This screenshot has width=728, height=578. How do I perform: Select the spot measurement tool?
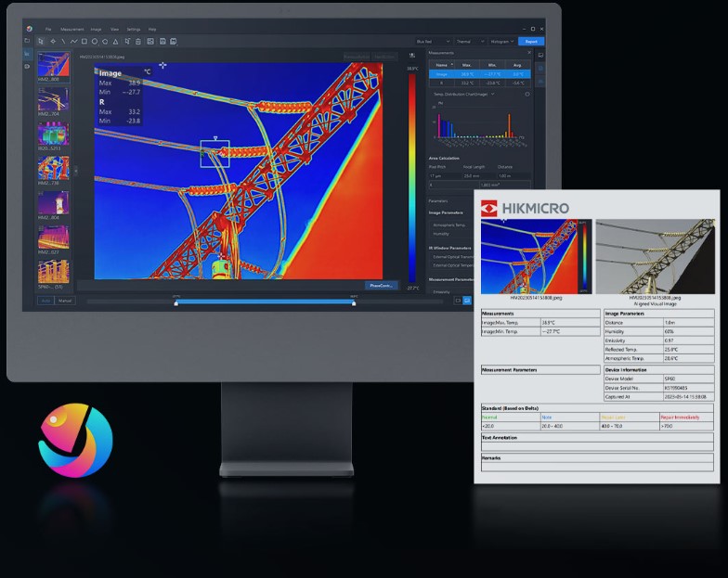coord(52,42)
